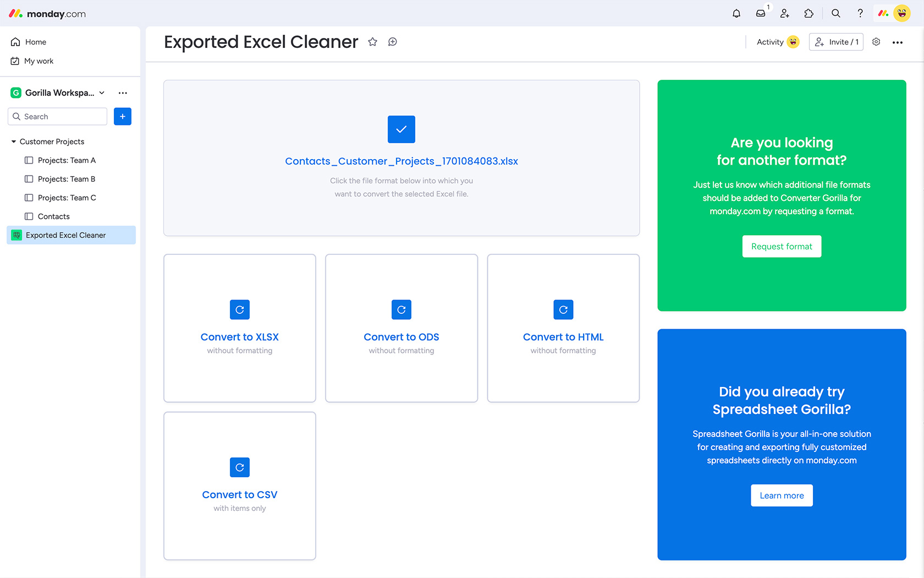Click the blue checkmark file icon
Screen dimensions: 924x578
pyautogui.click(x=402, y=129)
